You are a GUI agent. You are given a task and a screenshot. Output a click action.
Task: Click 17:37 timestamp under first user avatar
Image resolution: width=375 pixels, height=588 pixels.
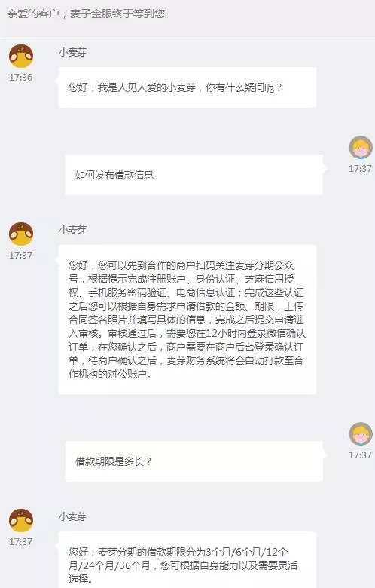361,169
